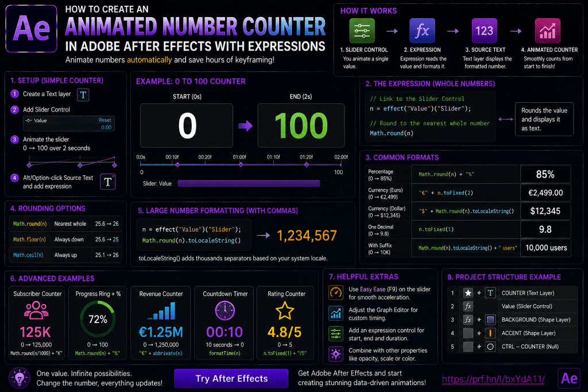Click the Math.ceil(n) rounding option
Screen dimensions: 588x392
click(28, 255)
